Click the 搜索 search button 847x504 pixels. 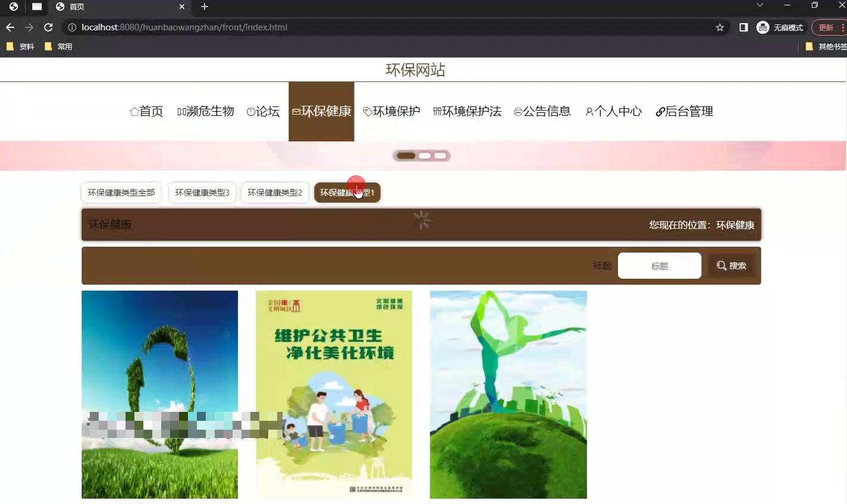coord(732,266)
